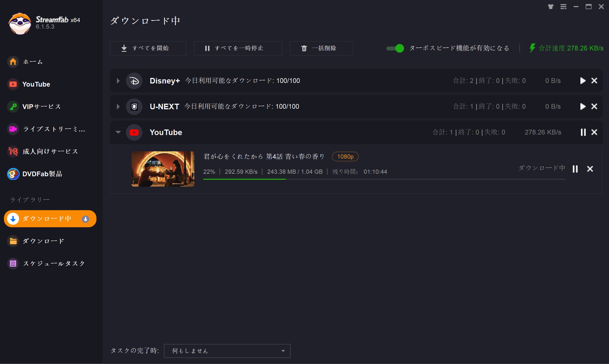
Task: Open DVDFab製品 section
Action: click(35, 174)
